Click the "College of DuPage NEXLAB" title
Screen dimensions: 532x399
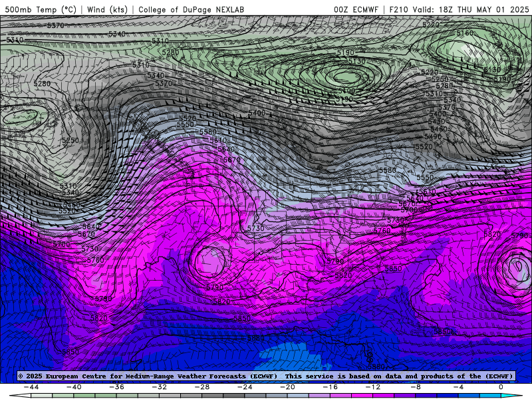point(191,9)
